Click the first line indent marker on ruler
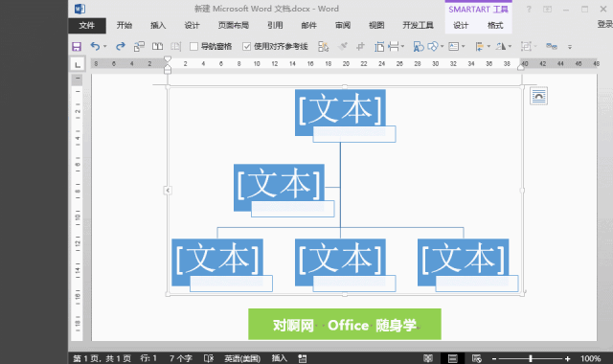The height and width of the screenshot is (364, 613). click(168, 59)
